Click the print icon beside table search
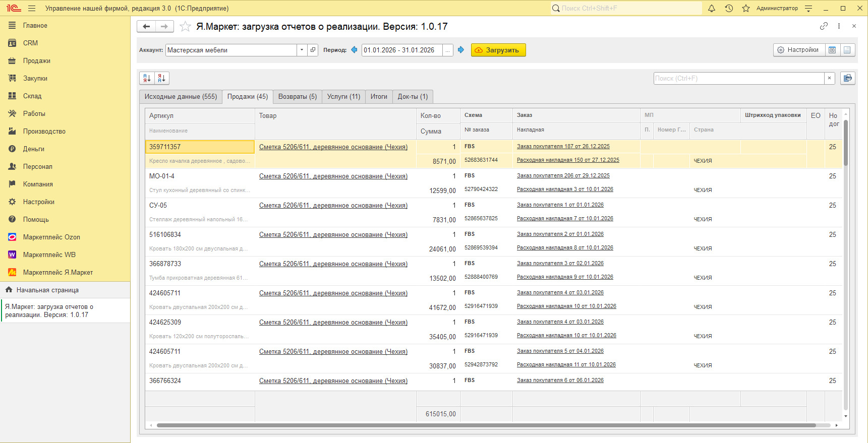The height and width of the screenshot is (443, 868). pyautogui.click(x=847, y=78)
